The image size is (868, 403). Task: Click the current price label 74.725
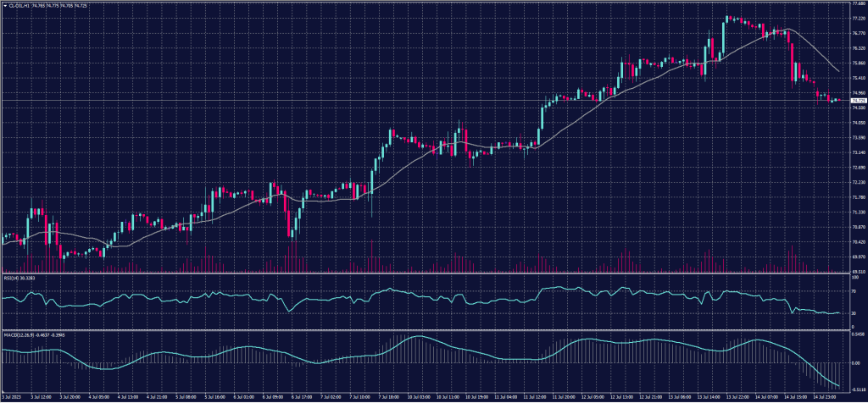(859, 101)
